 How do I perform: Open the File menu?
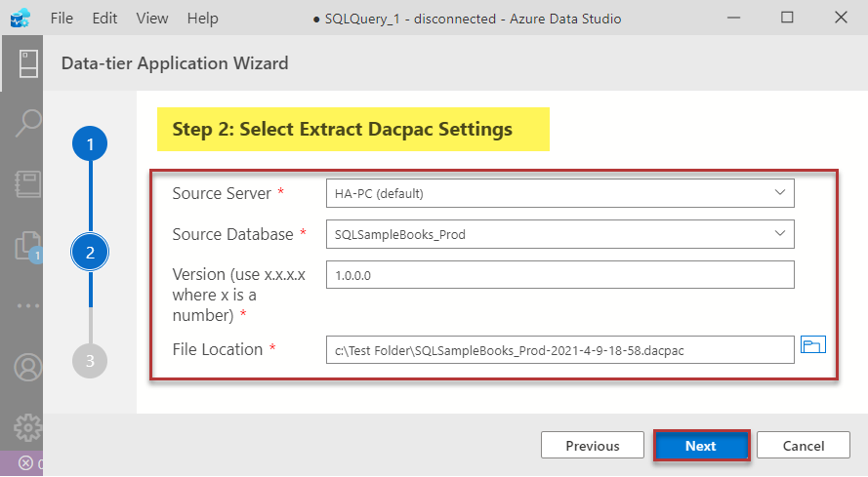61,19
